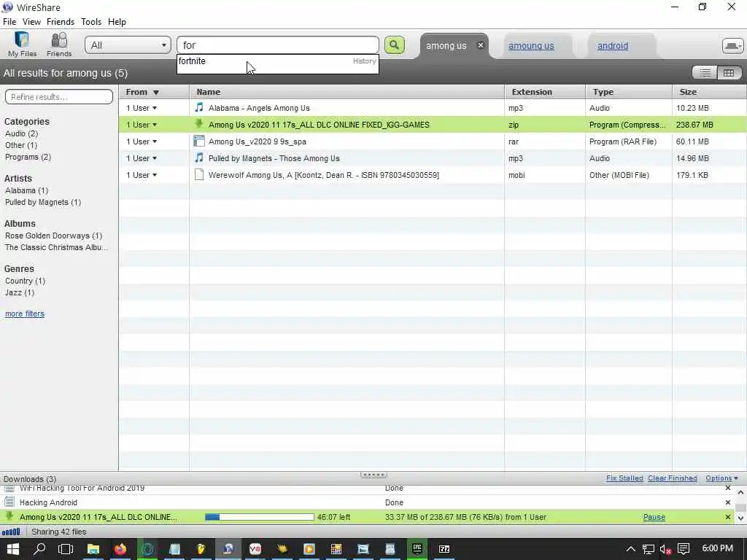The width and height of the screenshot is (747, 560).
Task: Click the music note icon for Alabama - Angels Among Us
Action: (199, 108)
